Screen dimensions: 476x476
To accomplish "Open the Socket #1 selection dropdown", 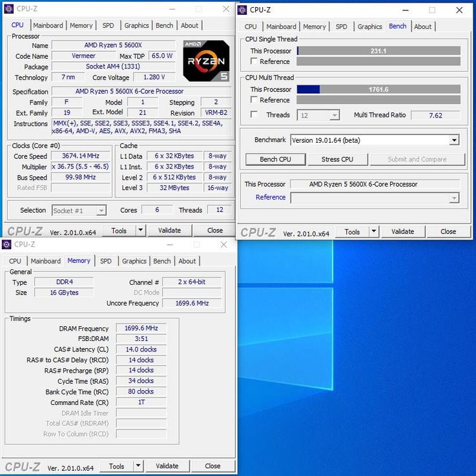I will [x=101, y=211].
